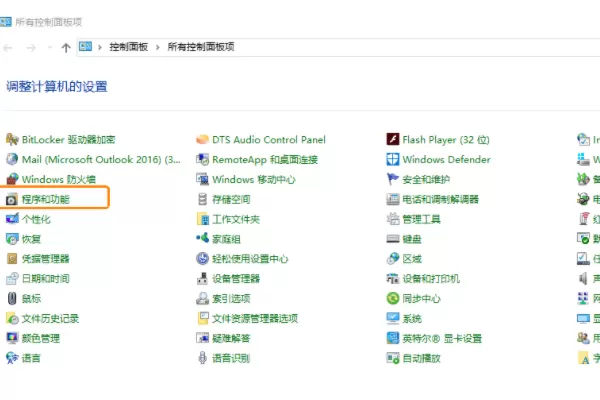Go back with the back arrow

8,48
